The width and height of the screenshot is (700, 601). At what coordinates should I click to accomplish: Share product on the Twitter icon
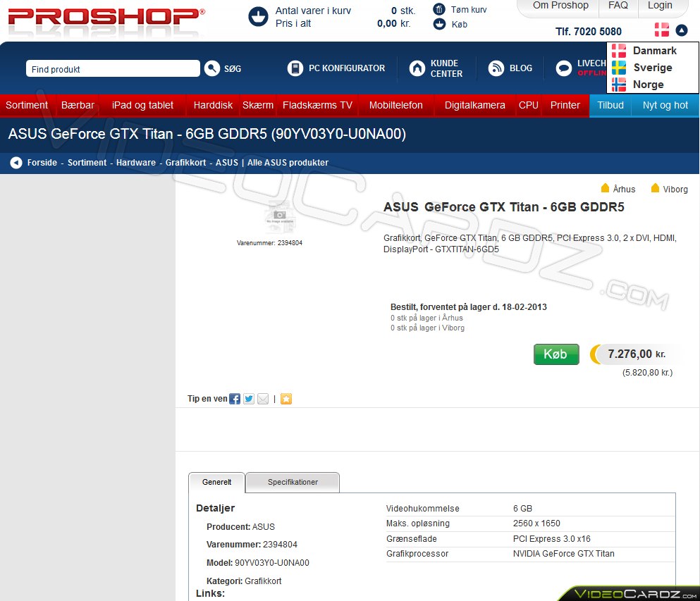click(x=248, y=399)
